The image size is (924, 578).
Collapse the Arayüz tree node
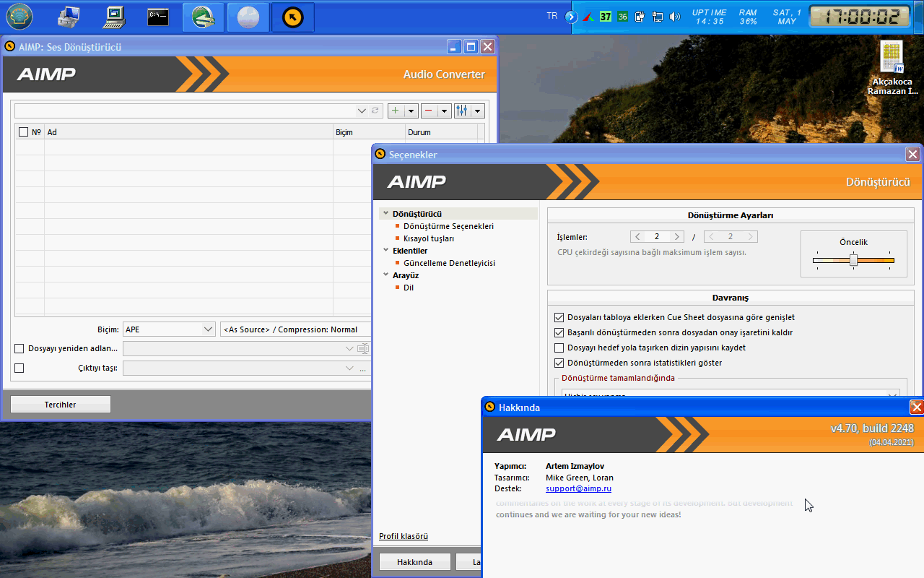click(x=386, y=275)
